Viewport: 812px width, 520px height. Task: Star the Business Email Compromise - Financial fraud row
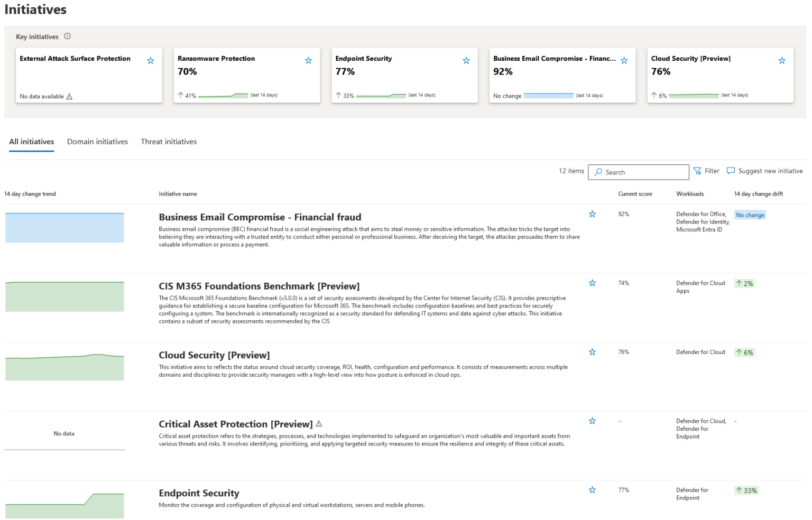coord(592,214)
